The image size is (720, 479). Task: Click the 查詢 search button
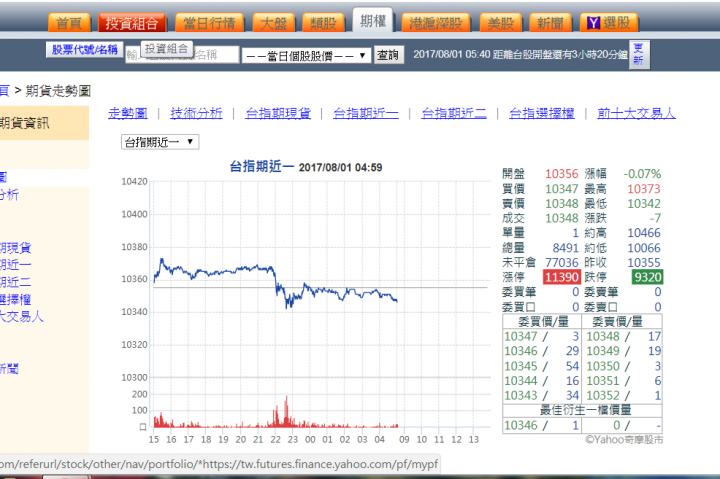point(388,55)
